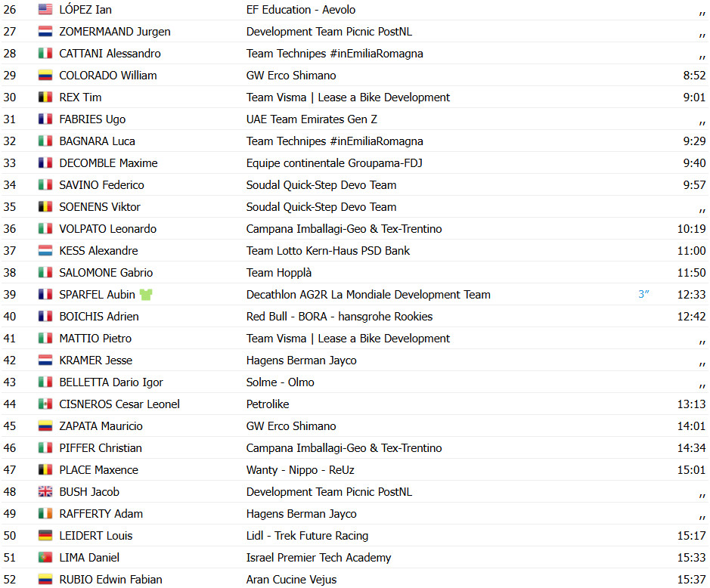This screenshot has height=588, width=710.
Task: Open team Israel Premier Tech Academy
Action: pyautogui.click(x=318, y=558)
